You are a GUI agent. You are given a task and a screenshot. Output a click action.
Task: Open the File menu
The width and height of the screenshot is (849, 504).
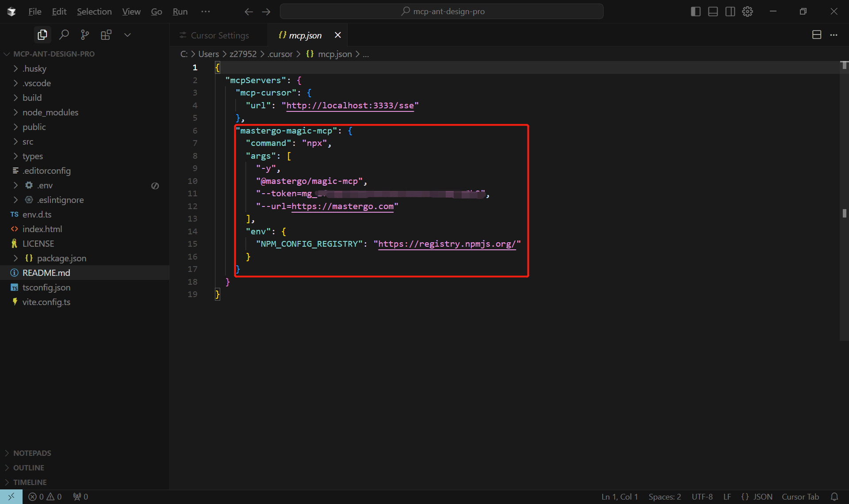pos(35,11)
